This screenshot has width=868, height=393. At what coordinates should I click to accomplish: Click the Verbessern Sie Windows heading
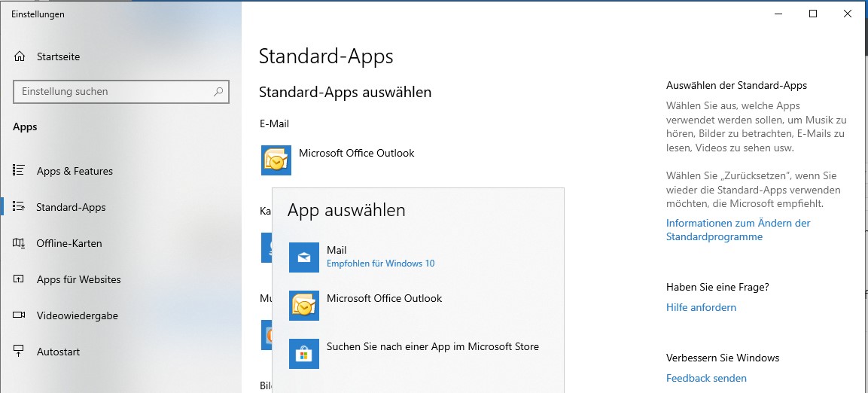click(723, 358)
